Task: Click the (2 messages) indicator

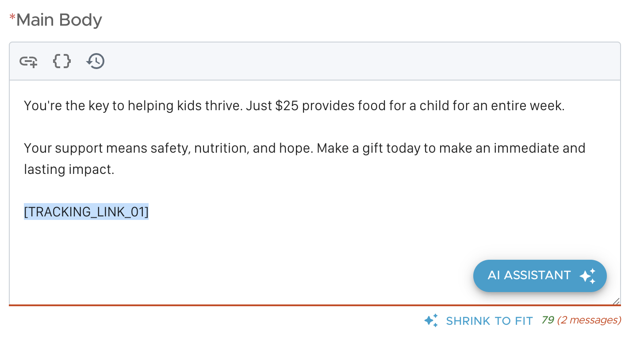Action: (x=589, y=320)
